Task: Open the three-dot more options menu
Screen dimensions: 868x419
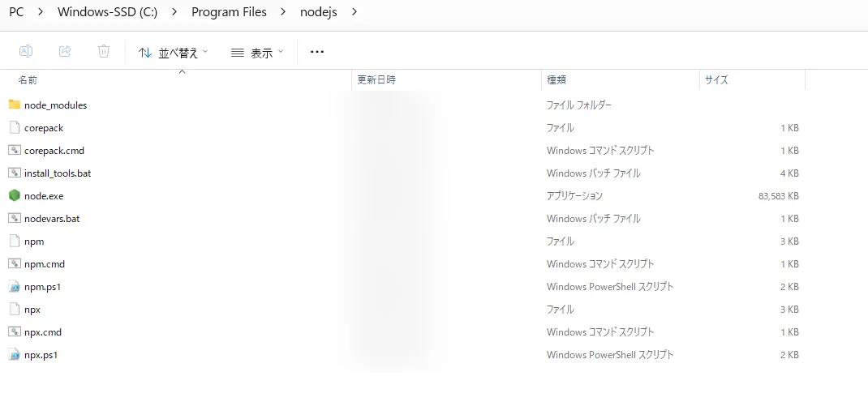Action: 317,53
